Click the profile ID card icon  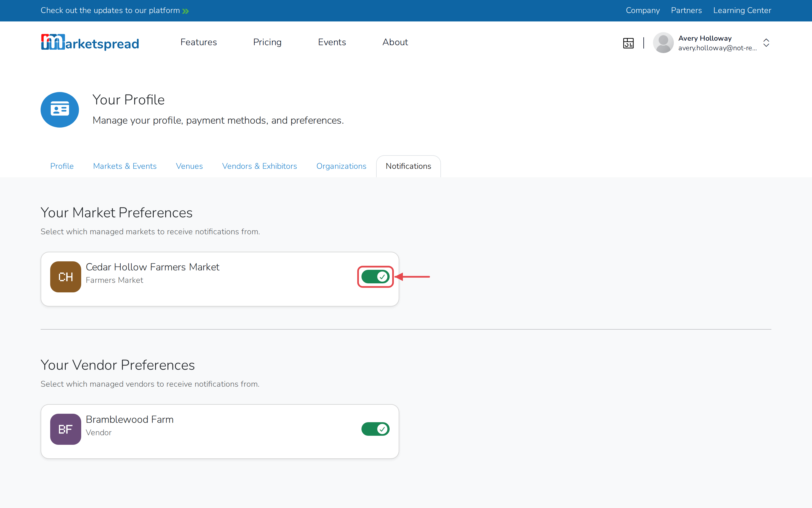point(60,110)
